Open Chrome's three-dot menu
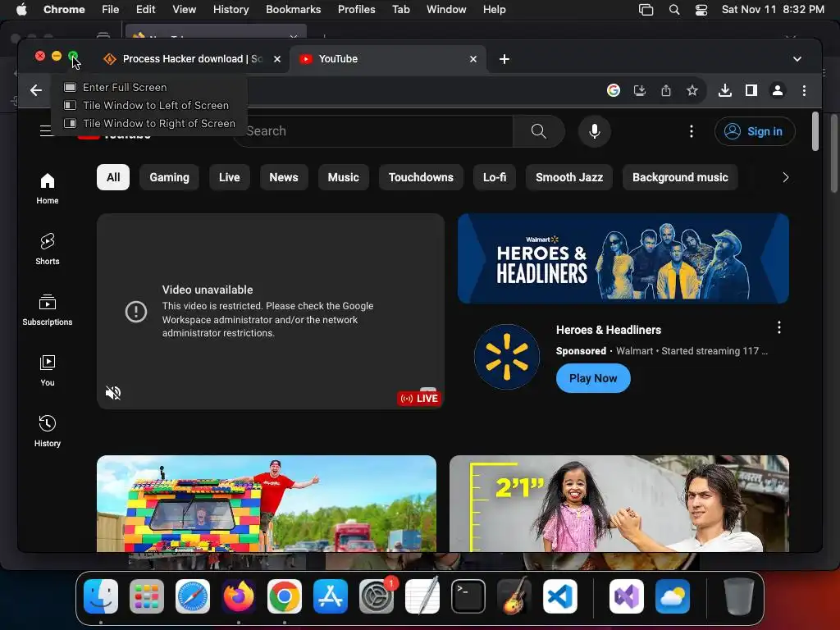The image size is (840, 630). click(804, 90)
